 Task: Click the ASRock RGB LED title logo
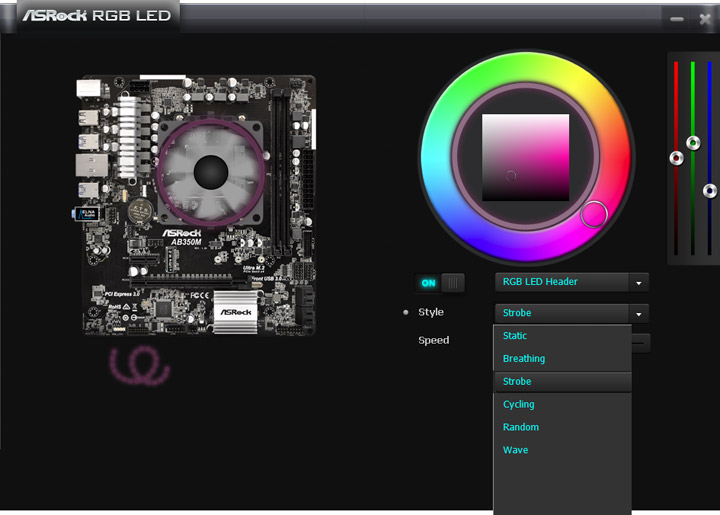click(97, 16)
